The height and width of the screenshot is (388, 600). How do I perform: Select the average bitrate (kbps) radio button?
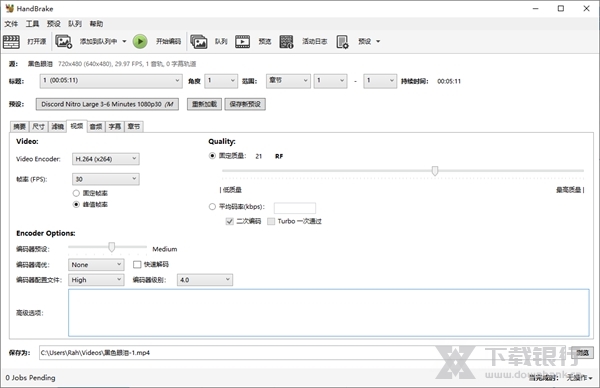point(212,207)
